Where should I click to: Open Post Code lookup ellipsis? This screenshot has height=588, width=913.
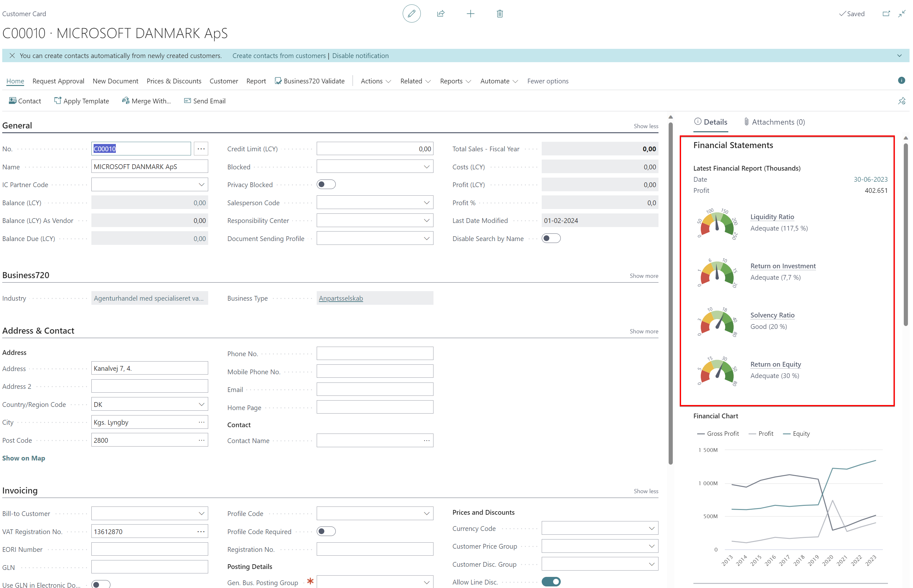(x=201, y=440)
